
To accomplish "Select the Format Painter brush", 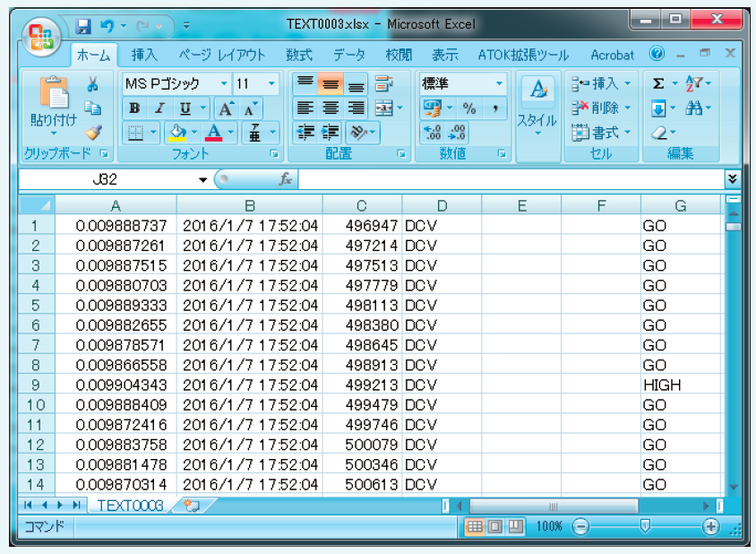I will pos(92,133).
